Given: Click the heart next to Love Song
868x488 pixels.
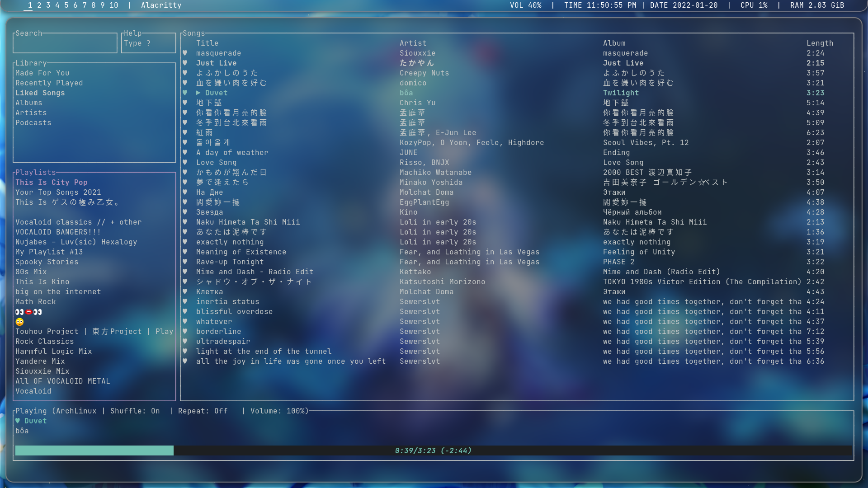Looking at the screenshot, I should 185,162.
